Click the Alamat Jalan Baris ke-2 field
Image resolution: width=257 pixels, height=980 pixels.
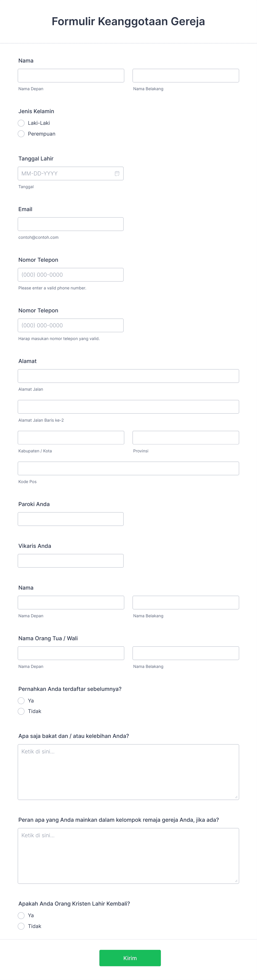(128, 406)
